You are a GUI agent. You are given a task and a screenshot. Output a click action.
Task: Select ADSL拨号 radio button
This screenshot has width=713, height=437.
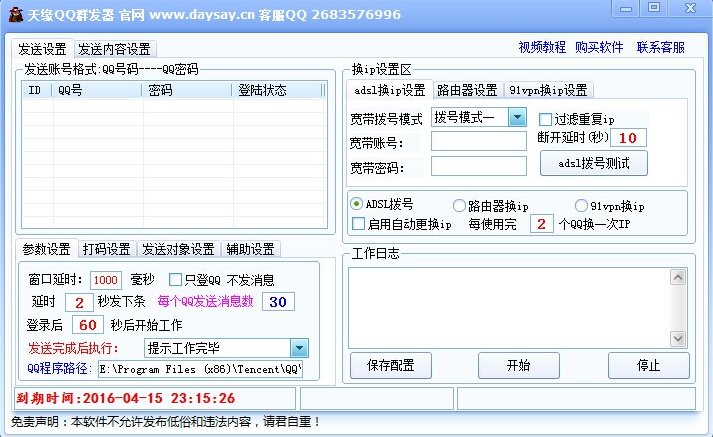point(356,204)
